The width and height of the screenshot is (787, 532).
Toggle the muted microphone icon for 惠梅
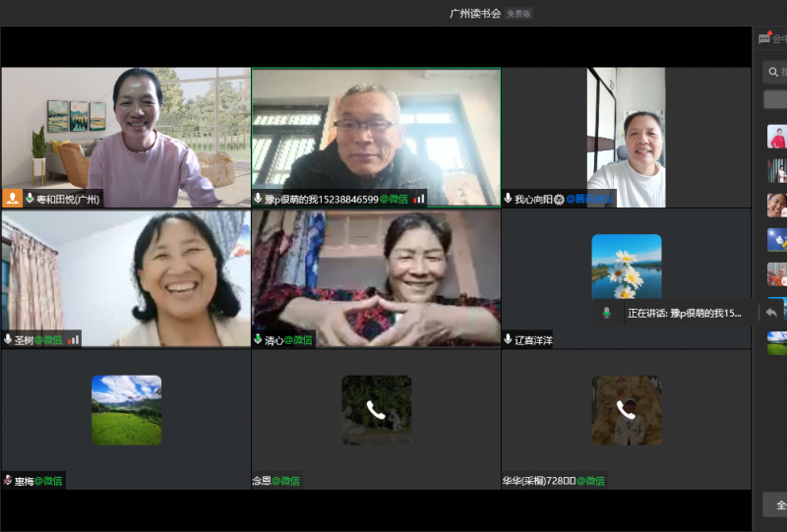pyautogui.click(x=8, y=481)
